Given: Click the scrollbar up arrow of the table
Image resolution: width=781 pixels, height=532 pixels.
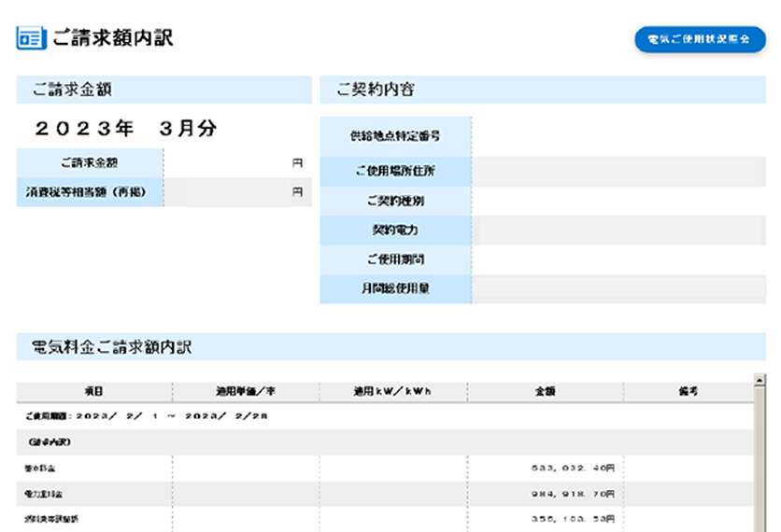Looking at the screenshot, I should click(x=760, y=381).
